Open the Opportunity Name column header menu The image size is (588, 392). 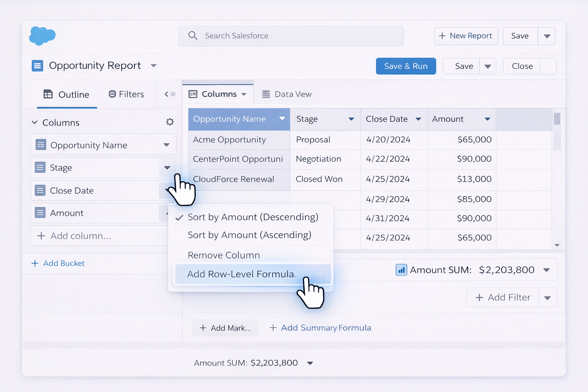pos(282,119)
